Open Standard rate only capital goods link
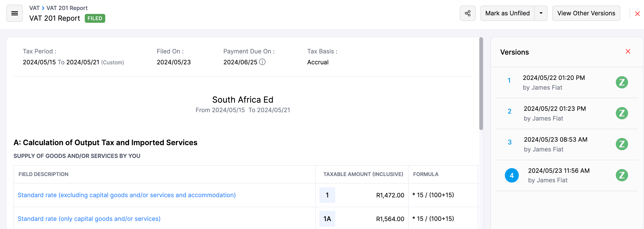This screenshot has height=229, width=644. [89, 219]
